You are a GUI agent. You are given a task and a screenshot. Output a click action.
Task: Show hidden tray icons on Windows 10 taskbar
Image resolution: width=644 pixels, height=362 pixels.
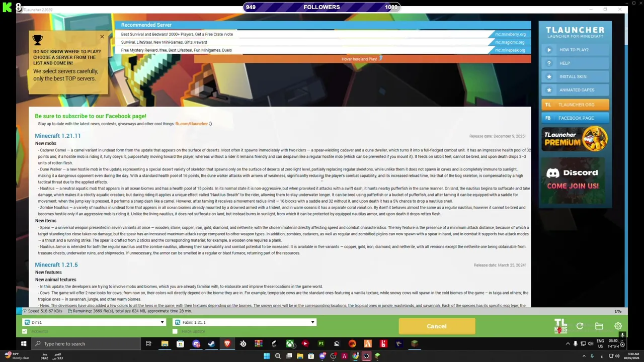[x=568, y=344]
